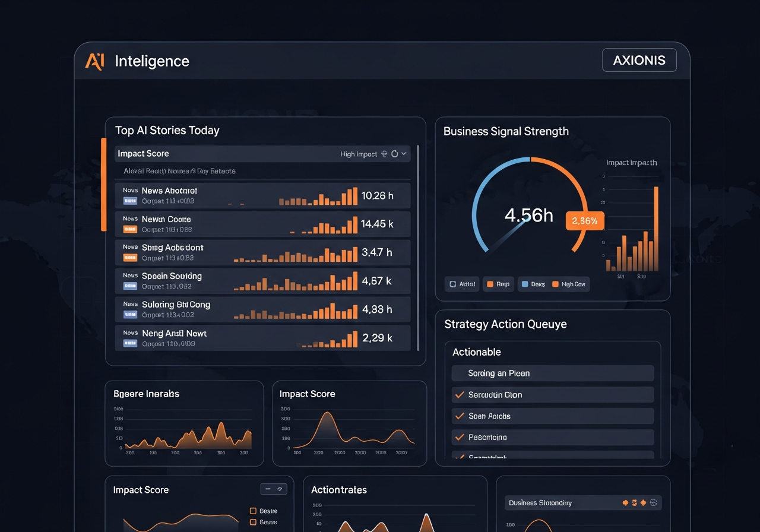
Task: Click the 2.36% progress badge on the gauge
Action: pyautogui.click(x=585, y=220)
